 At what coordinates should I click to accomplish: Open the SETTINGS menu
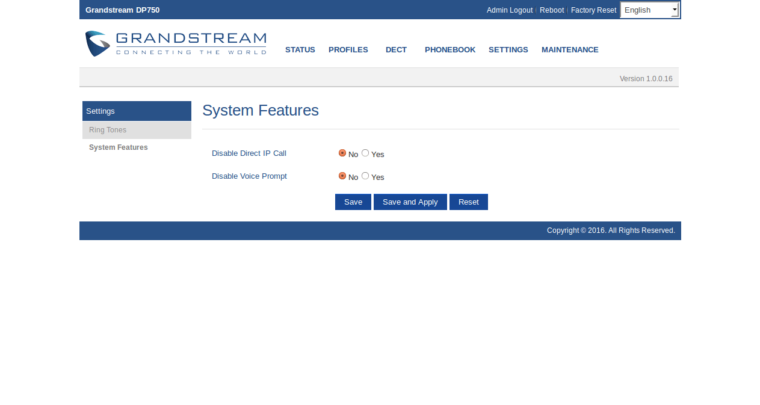pos(508,50)
